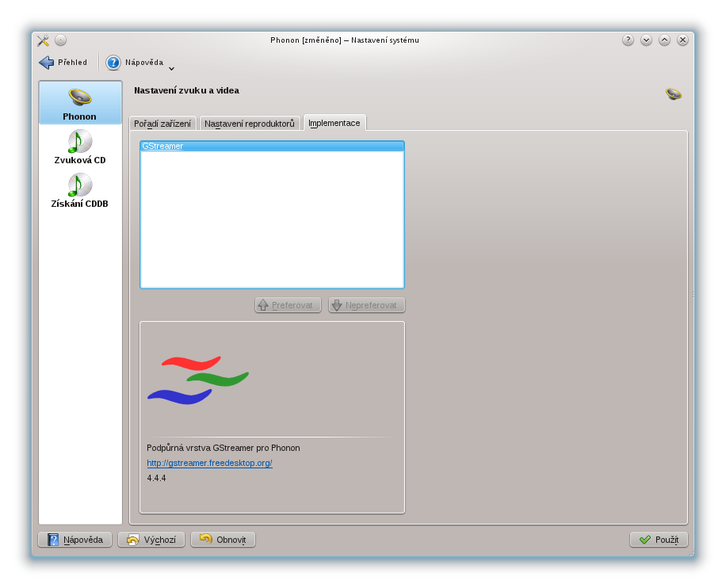Click the question mark titlebar help button
726x588 pixels.
click(628, 40)
